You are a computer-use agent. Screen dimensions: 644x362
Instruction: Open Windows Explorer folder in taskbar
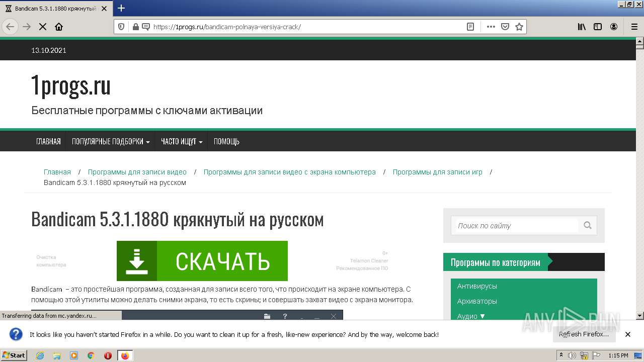point(57,355)
